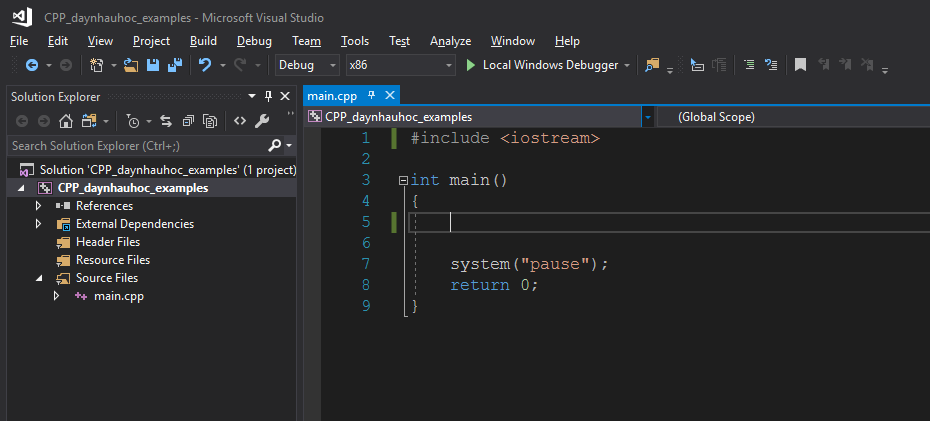Image resolution: width=930 pixels, height=421 pixels.
Task: Select Header Files folder in tree
Action: click(107, 242)
